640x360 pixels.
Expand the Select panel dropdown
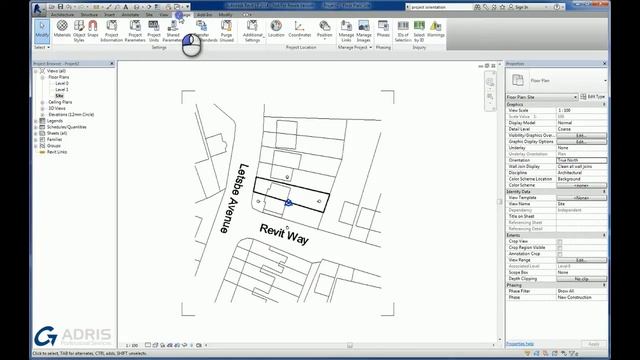42,47
